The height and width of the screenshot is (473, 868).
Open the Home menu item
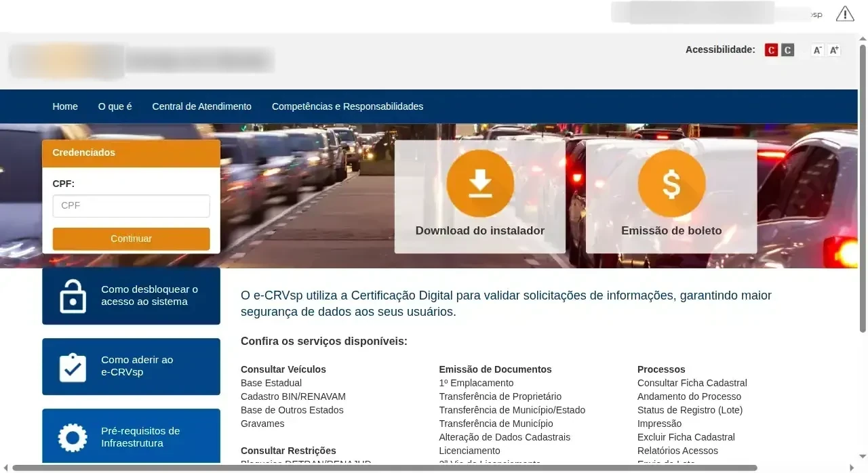[x=65, y=106]
